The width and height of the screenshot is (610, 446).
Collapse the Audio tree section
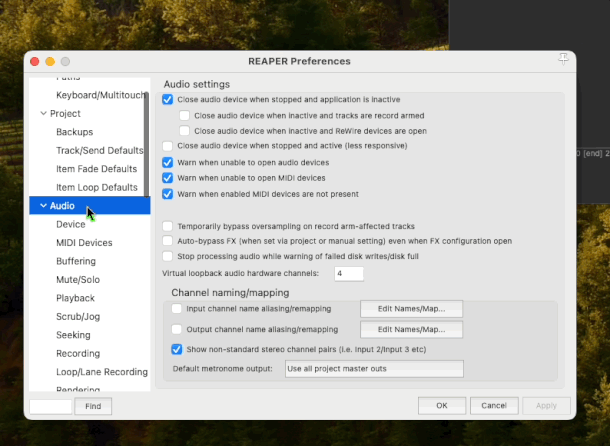(43, 205)
